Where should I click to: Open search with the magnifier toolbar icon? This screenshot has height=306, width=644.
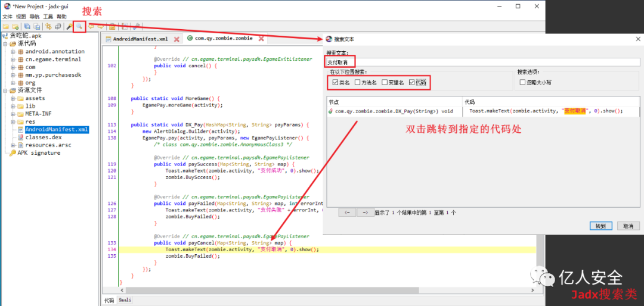pos(79,27)
